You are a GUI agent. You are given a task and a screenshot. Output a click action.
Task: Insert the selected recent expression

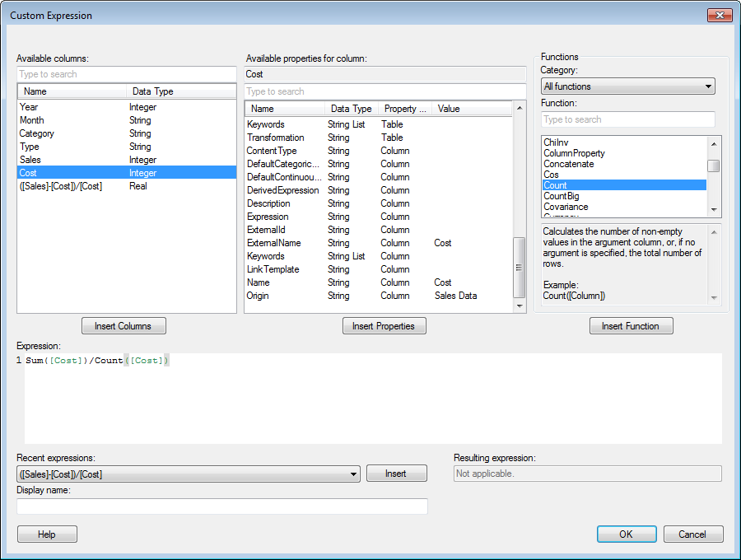click(x=396, y=474)
